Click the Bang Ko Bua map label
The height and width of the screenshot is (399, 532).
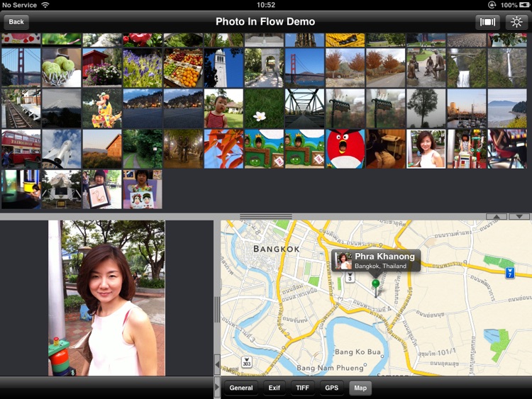click(358, 352)
